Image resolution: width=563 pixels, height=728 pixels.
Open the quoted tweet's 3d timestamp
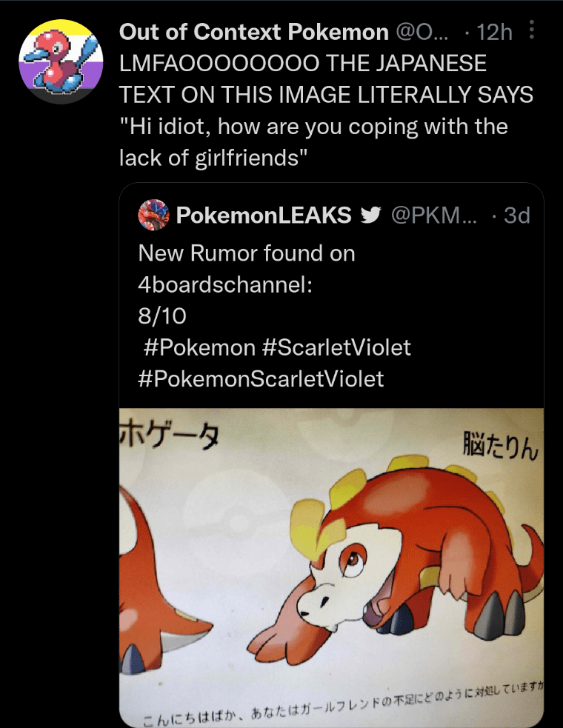(x=518, y=215)
